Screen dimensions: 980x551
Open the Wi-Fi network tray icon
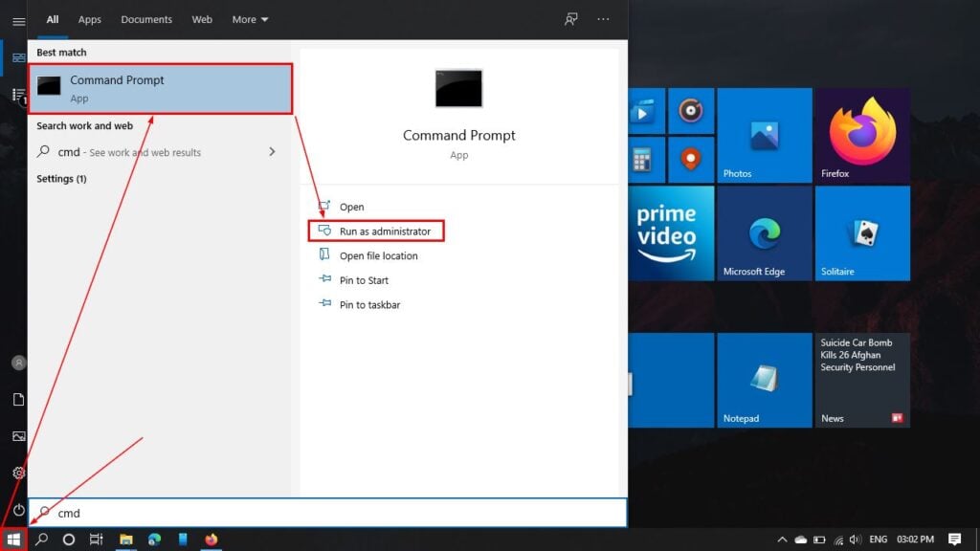pyautogui.click(x=838, y=540)
